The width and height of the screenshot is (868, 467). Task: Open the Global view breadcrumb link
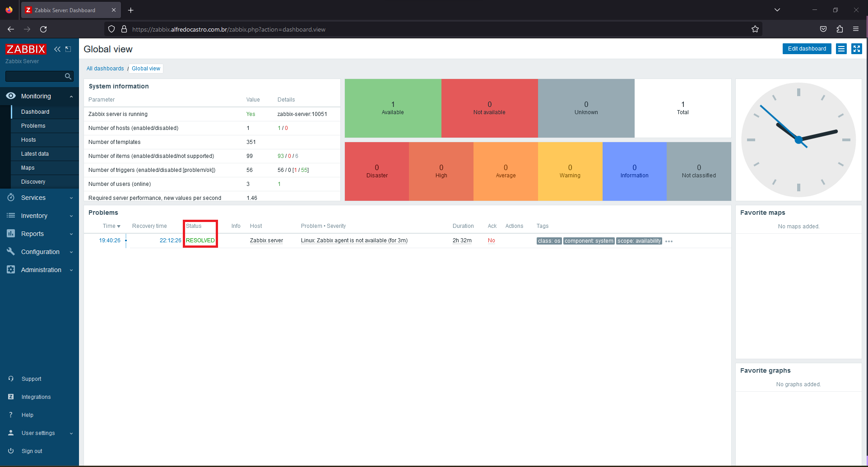tap(146, 69)
